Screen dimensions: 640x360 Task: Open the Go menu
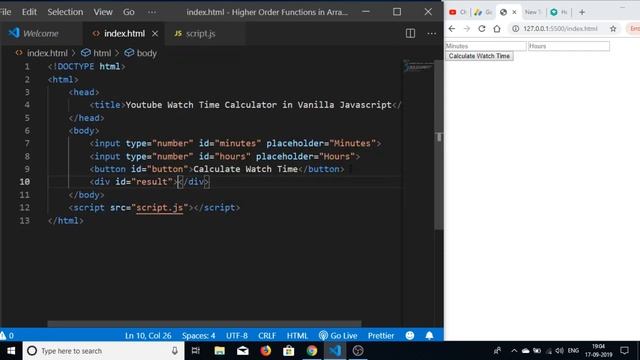(129, 12)
